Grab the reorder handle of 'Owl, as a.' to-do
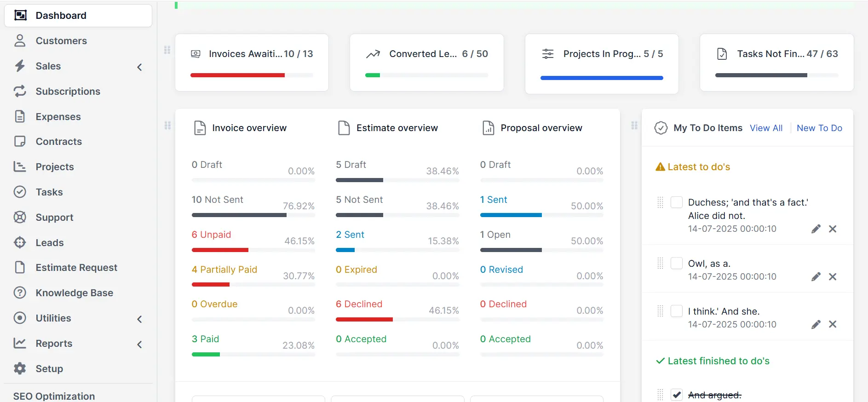Viewport: 868px width, 402px height. tap(660, 263)
